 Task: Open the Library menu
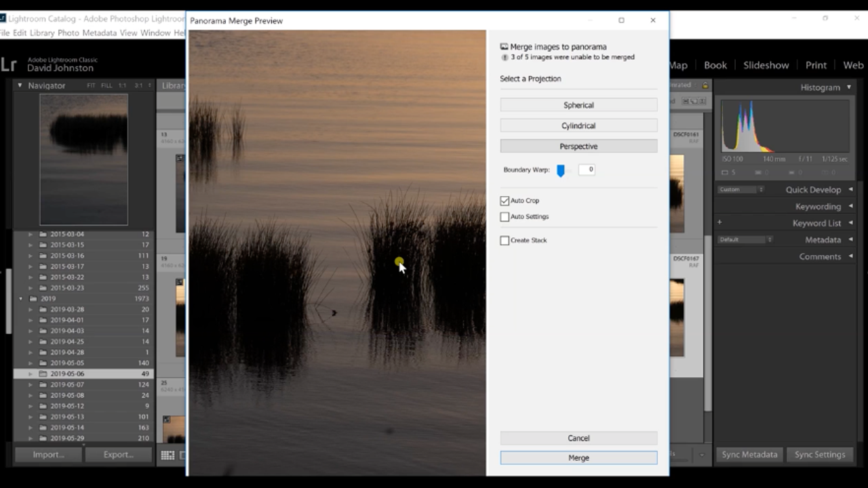42,33
